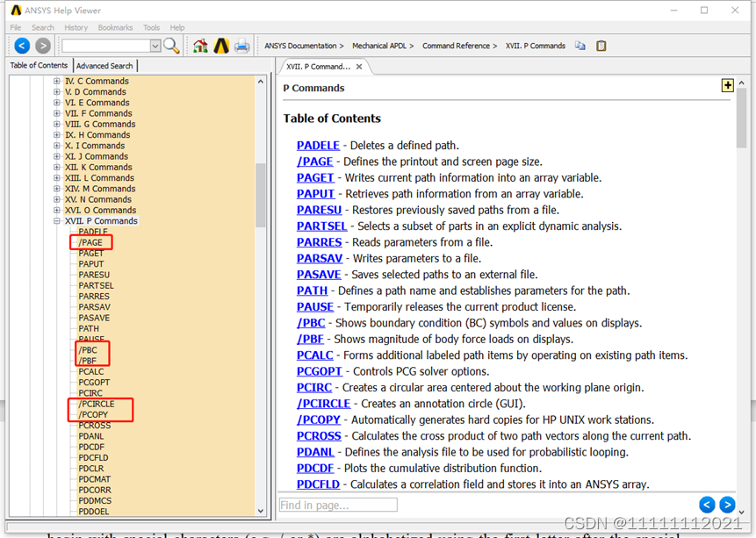Switch to Table of Contents tab

coord(39,65)
